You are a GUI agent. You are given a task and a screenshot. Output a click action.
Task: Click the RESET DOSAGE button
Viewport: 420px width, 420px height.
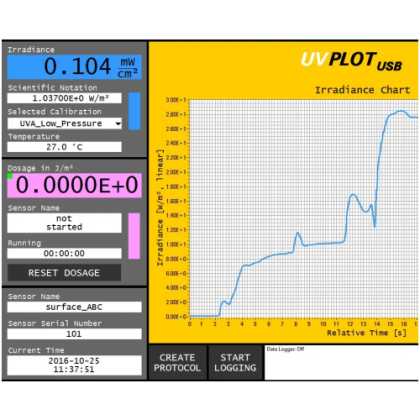point(64,273)
